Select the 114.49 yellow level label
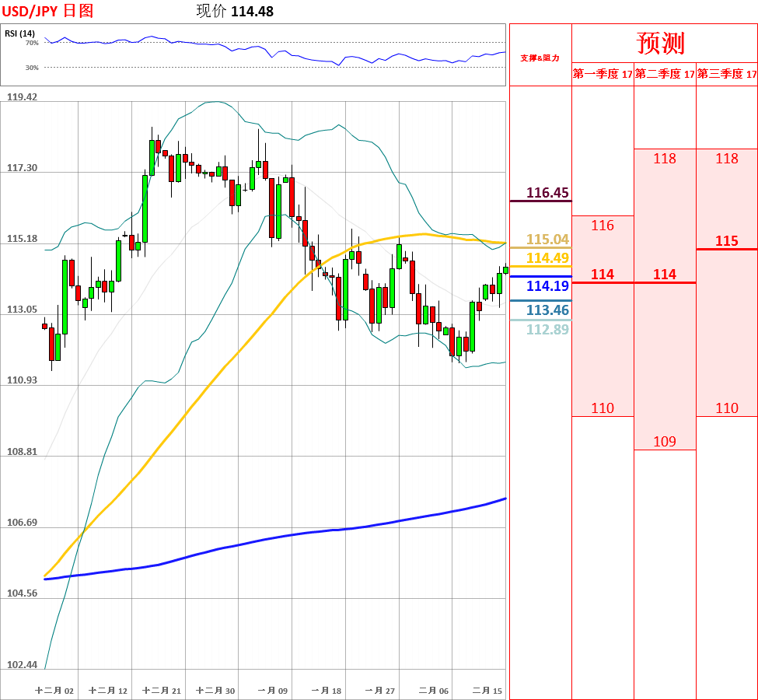The image size is (758, 700). pos(547,258)
